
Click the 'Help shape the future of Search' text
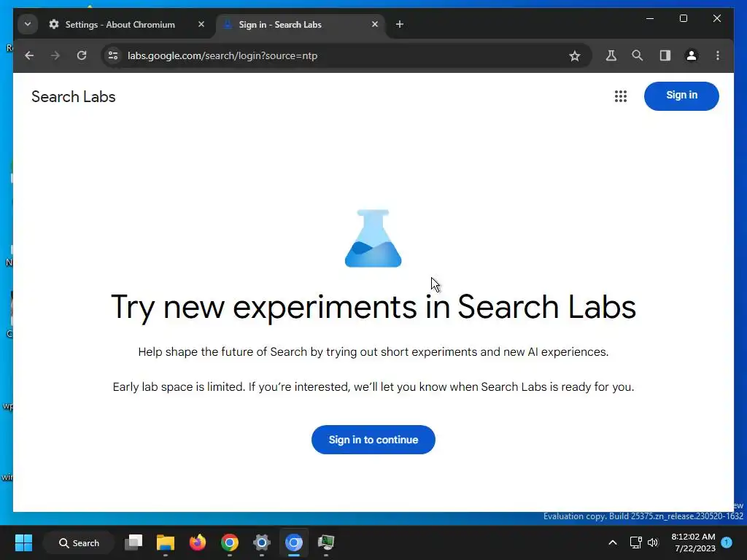[373, 352]
